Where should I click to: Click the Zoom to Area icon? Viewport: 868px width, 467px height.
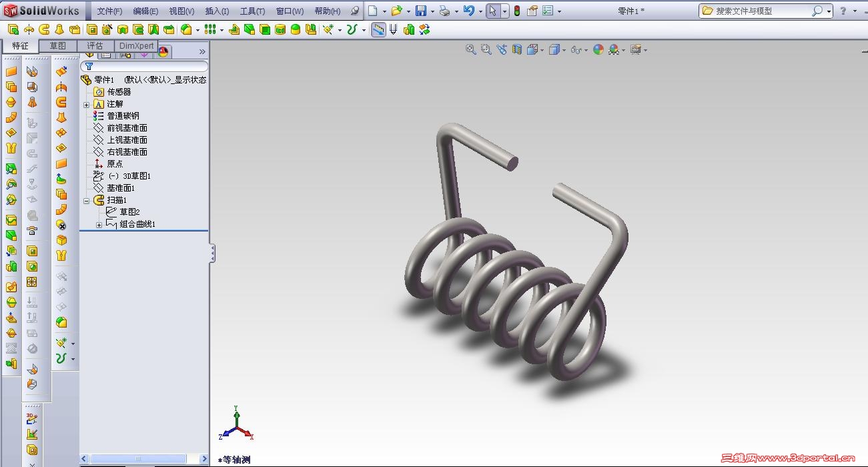(x=486, y=49)
